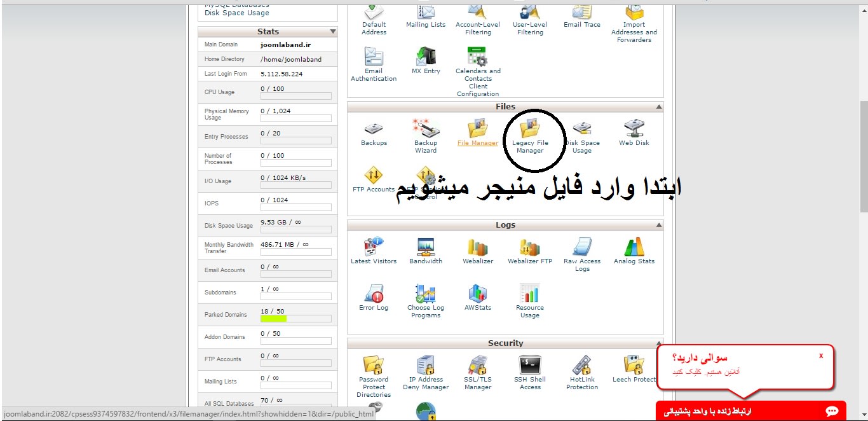Collapse the Logs section
The image size is (868, 421).
click(x=658, y=224)
